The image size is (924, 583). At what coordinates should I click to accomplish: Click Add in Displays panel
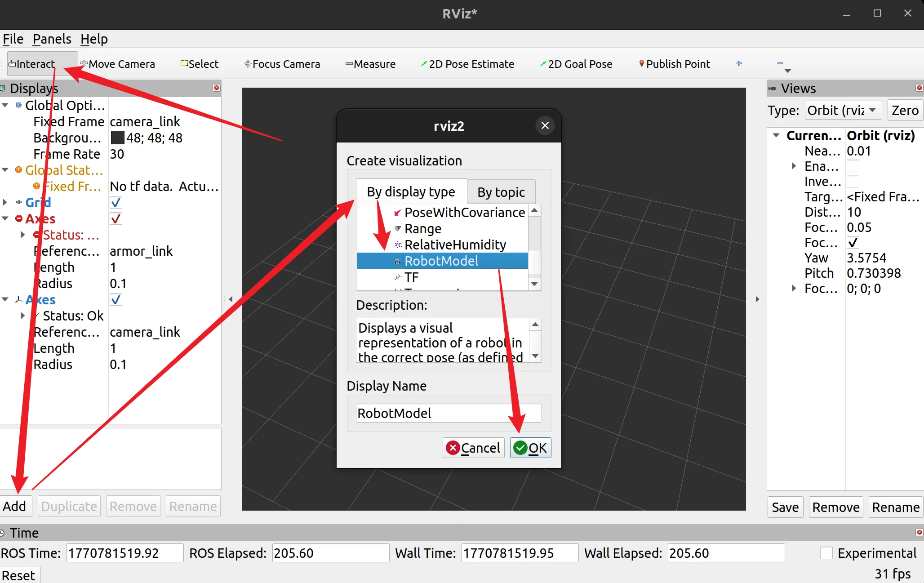(x=15, y=506)
